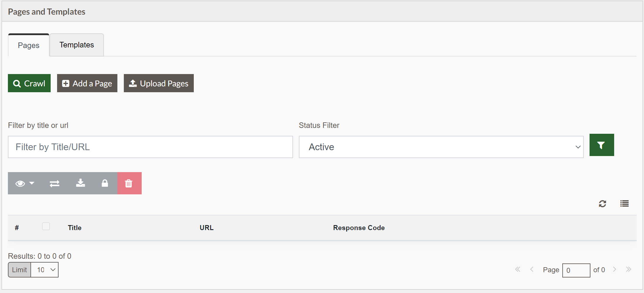Click the Upload Pages button

tap(159, 83)
